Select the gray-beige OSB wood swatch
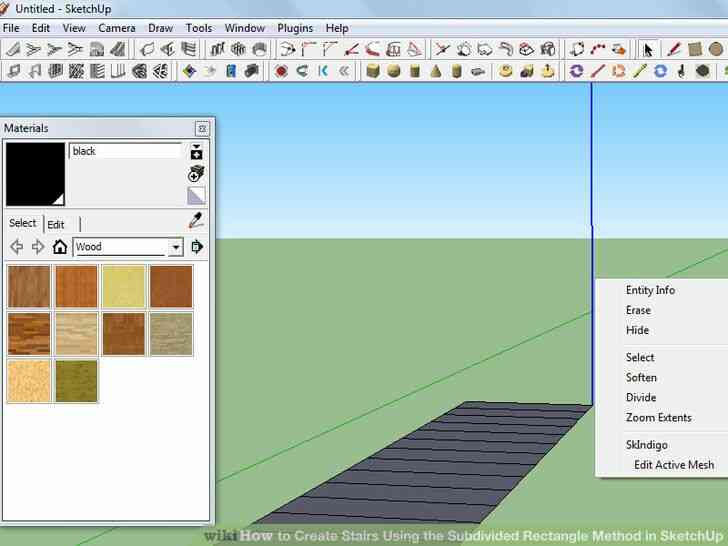 171,334
